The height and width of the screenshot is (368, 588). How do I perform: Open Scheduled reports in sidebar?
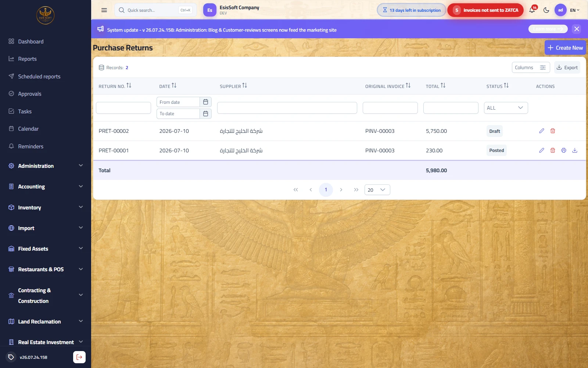tap(39, 77)
